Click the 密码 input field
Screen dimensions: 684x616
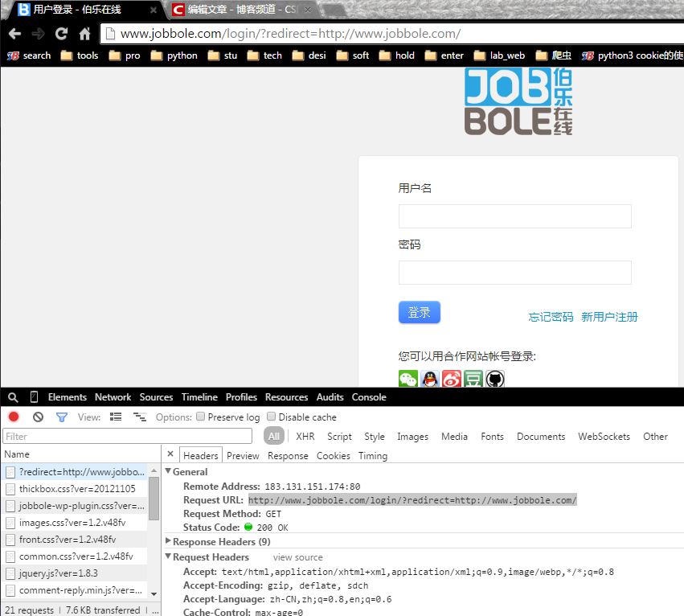[x=514, y=273]
